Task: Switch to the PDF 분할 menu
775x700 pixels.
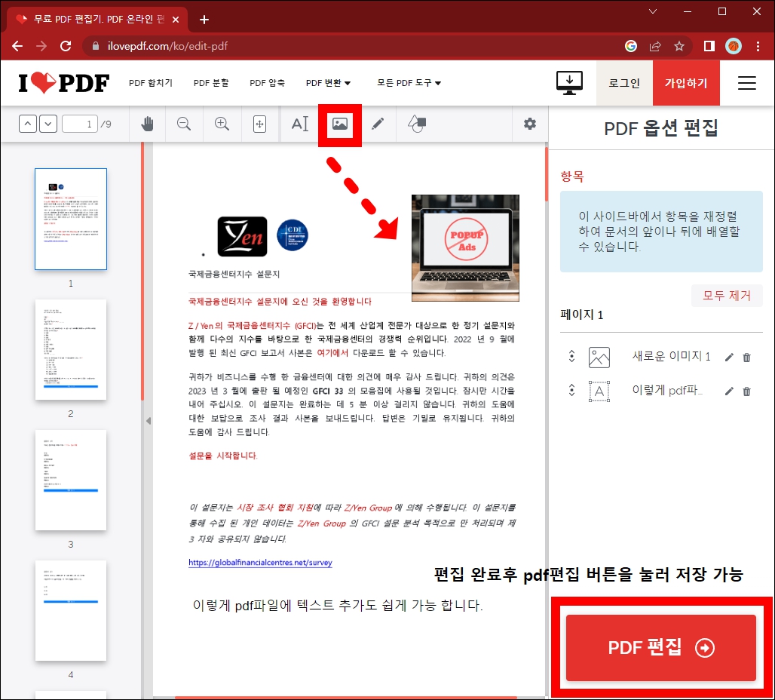Action: [211, 83]
